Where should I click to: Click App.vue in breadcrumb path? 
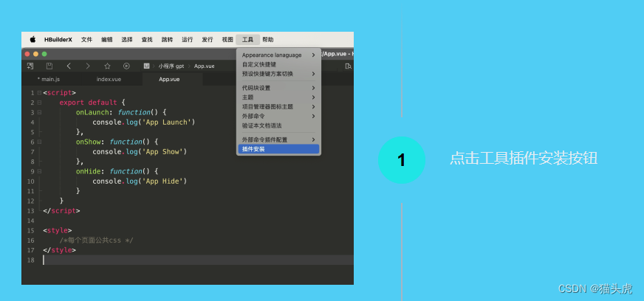(204, 66)
